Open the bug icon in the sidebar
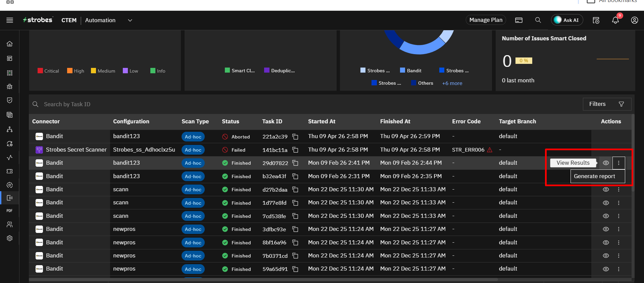Viewport: 644px width, 283px height. [x=10, y=86]
